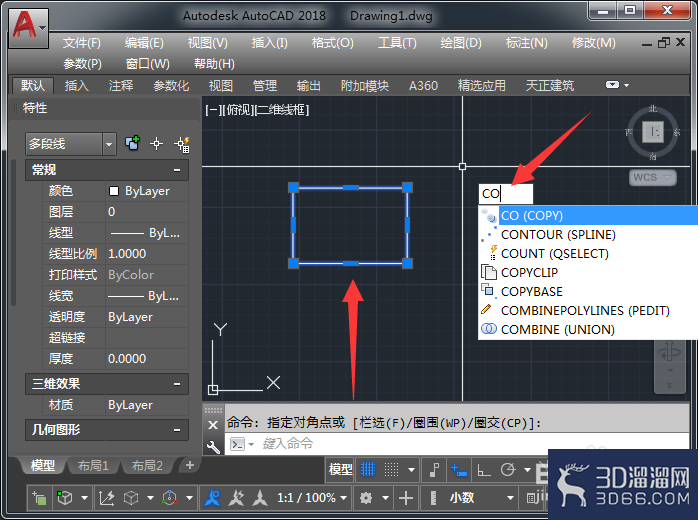Collapse the 常规 properties section

point(177,170)
